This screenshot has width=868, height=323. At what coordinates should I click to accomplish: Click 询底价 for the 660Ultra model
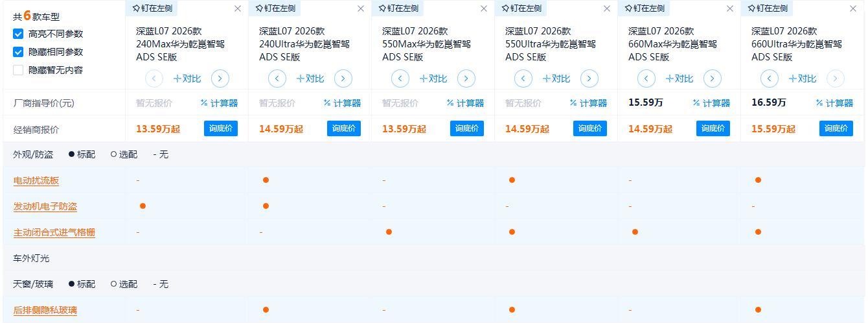point(836,128)
